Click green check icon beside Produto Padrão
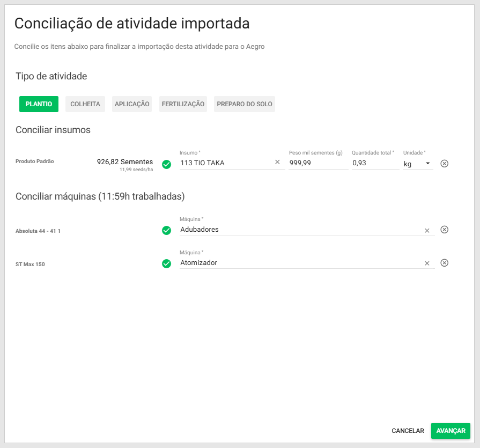 pos(166,164)
